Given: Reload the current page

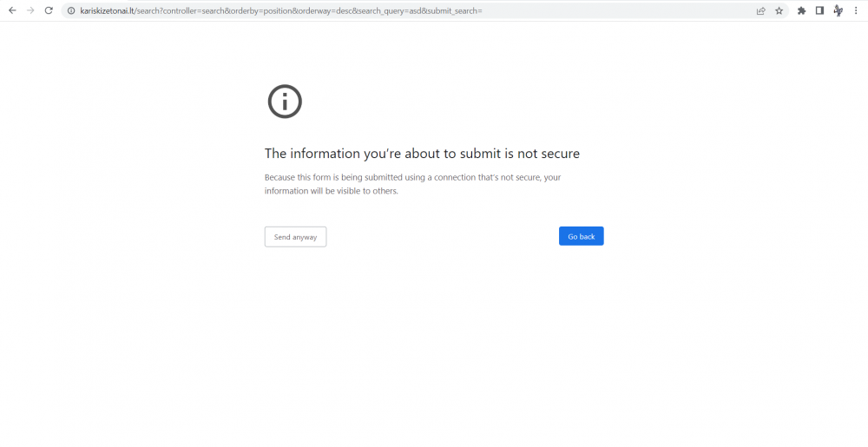Looking at the screenshot, I should pyautogui.click(x=49, y=10).
